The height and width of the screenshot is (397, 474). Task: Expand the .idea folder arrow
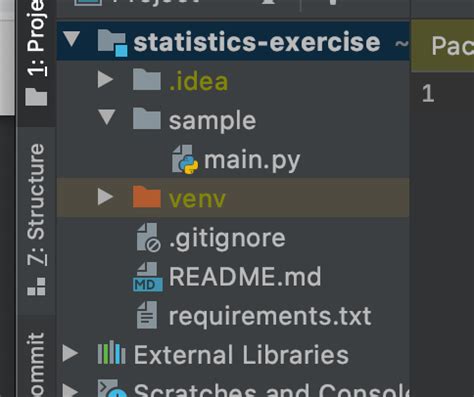[105, 79]
